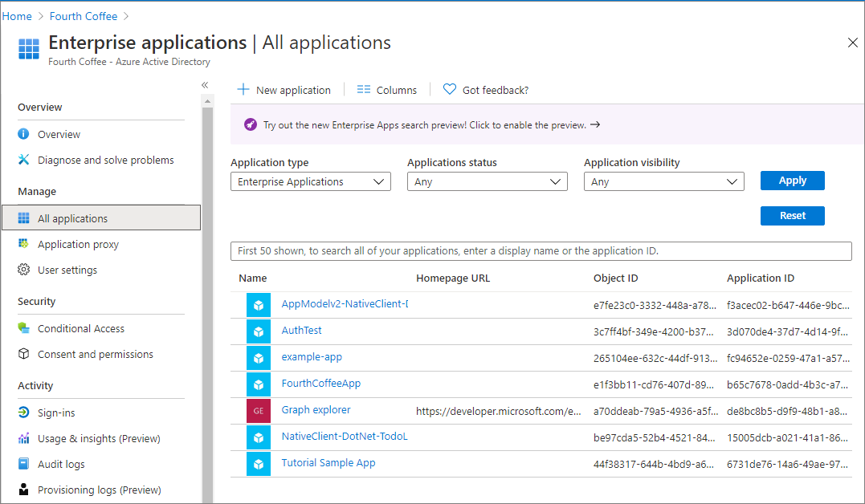Screen dimensions: 865x504
Task: Click the Consent and permissions icon
Action: point(24,354)
